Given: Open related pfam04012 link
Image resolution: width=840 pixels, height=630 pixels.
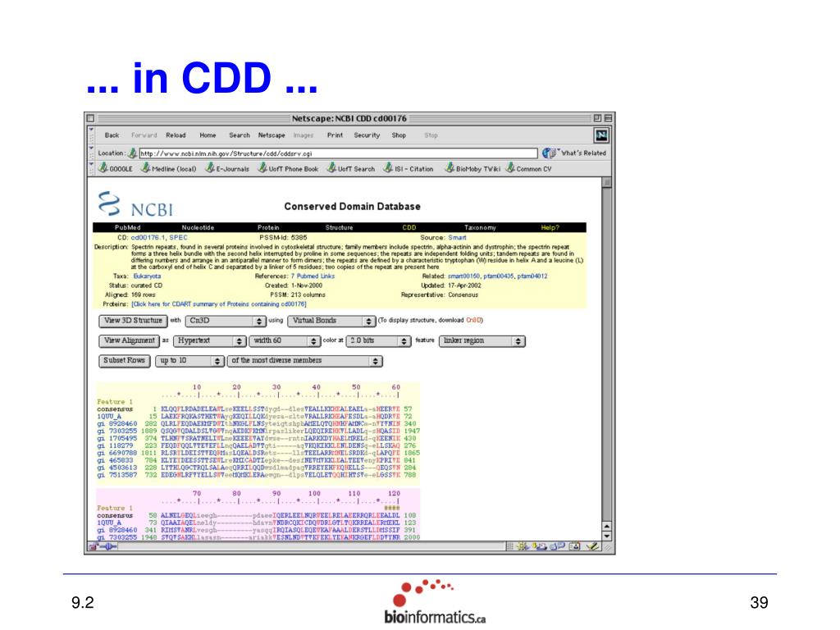Looking at the screenshot, I should pyautogui.click(x=532, y=276).
